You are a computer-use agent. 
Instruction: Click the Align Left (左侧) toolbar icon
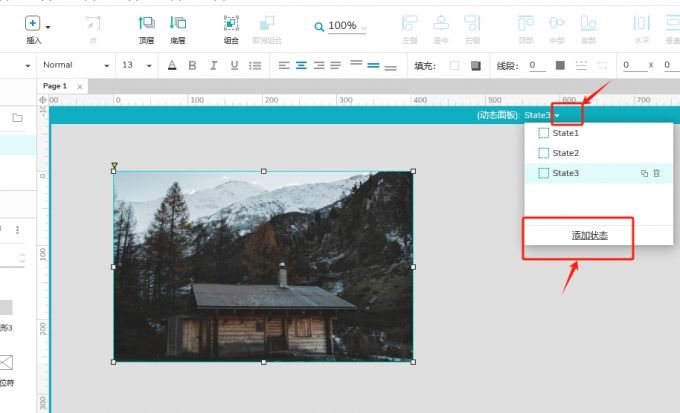pyautogui.click(x=410, y=23)
